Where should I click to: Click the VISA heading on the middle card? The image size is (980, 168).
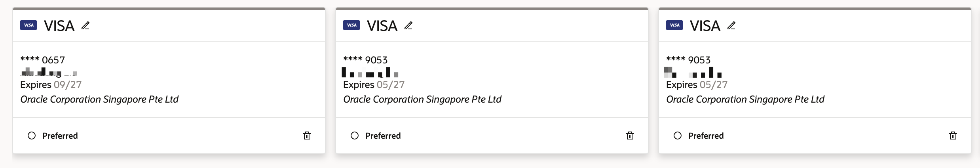point(382,26)
